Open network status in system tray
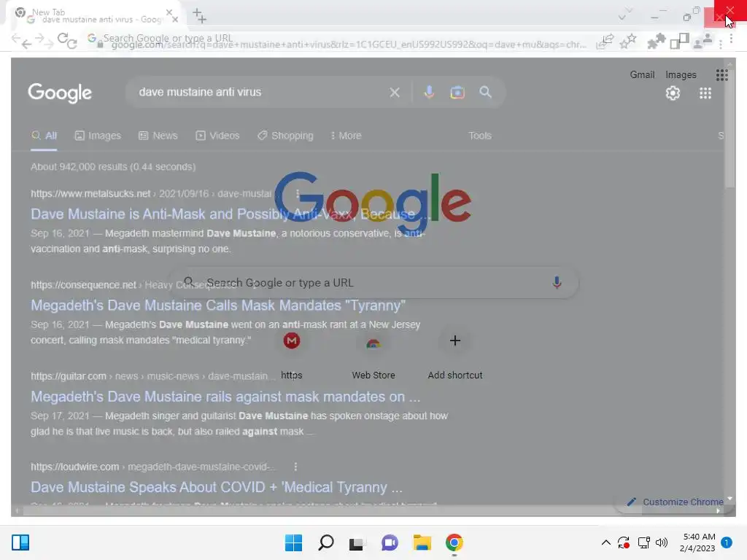Image resolution: width=747 pixels, height=560 pixels. 643,542
